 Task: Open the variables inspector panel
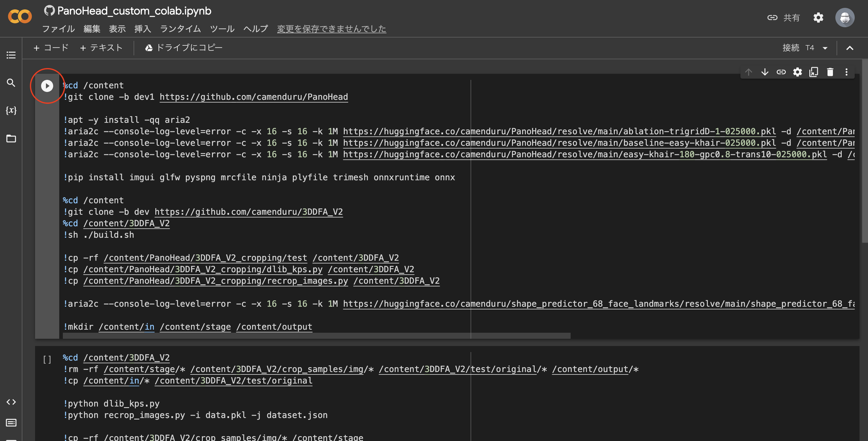[x=11, y=110]
